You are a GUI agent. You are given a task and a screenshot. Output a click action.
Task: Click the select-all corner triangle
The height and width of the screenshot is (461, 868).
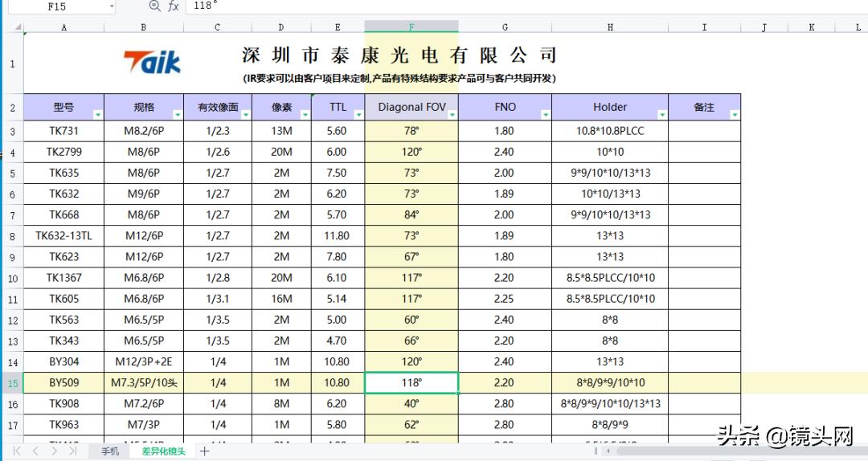pyautogui.click(x=18, y=27)
